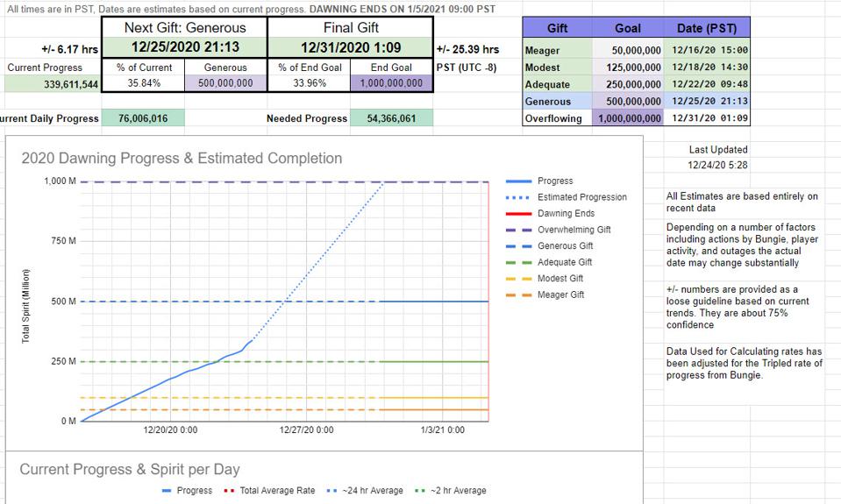Select Needed Progress value 54,366,061
The image size is (841, 504).
click(391, 118)
